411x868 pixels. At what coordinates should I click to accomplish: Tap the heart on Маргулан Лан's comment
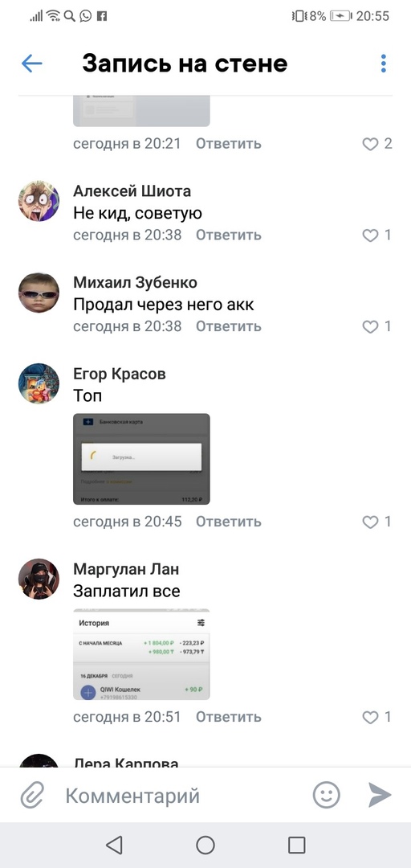[x=370, y=717]
